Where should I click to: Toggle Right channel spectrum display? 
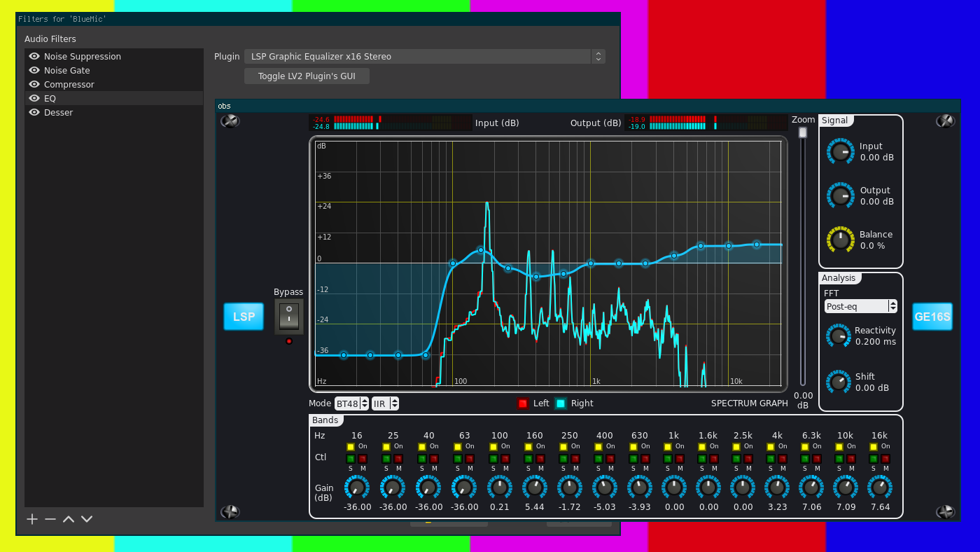[560, 403]
